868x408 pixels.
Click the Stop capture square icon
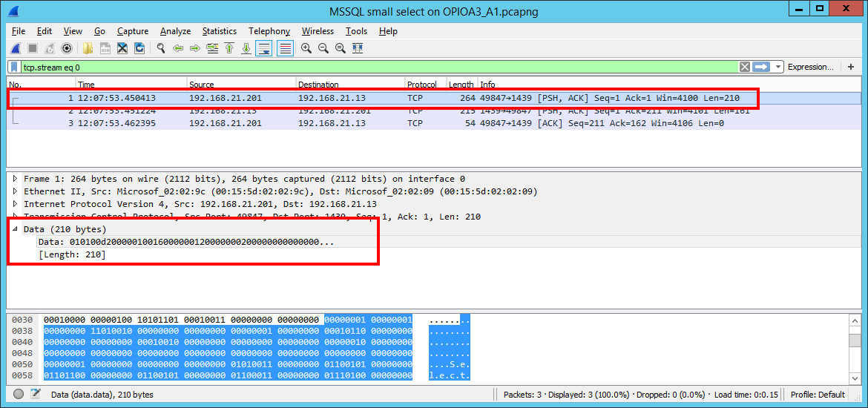33,48
